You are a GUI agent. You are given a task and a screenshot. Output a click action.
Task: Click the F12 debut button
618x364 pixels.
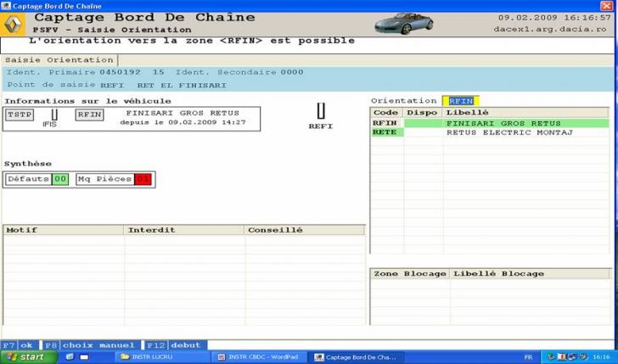tap(175, 345)
